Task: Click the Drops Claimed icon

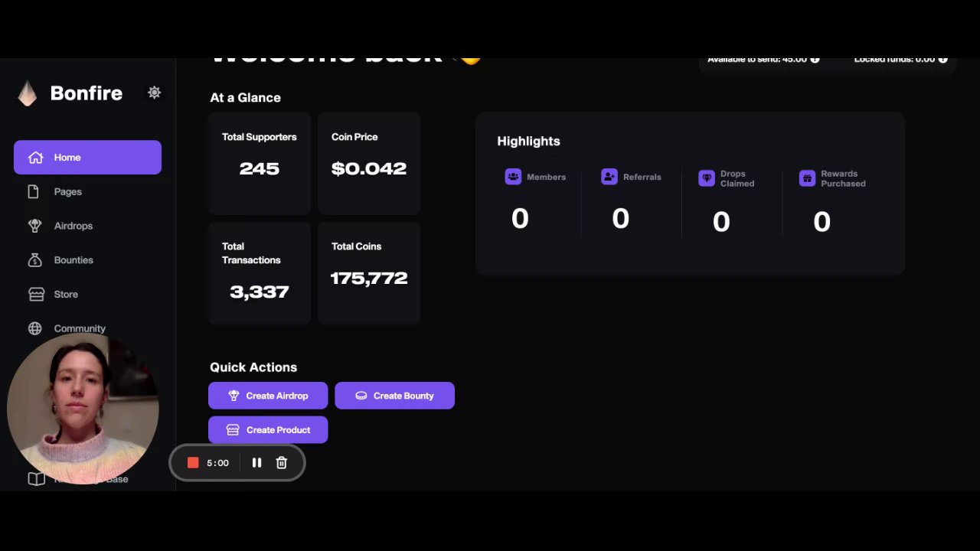Action: tap(707, 178)
